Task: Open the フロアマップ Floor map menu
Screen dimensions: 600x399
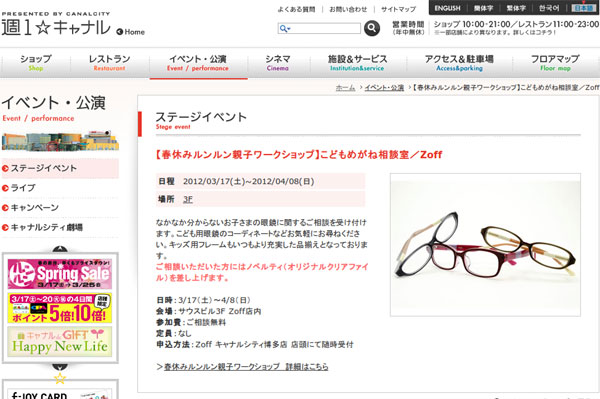Action: [555, 63]
